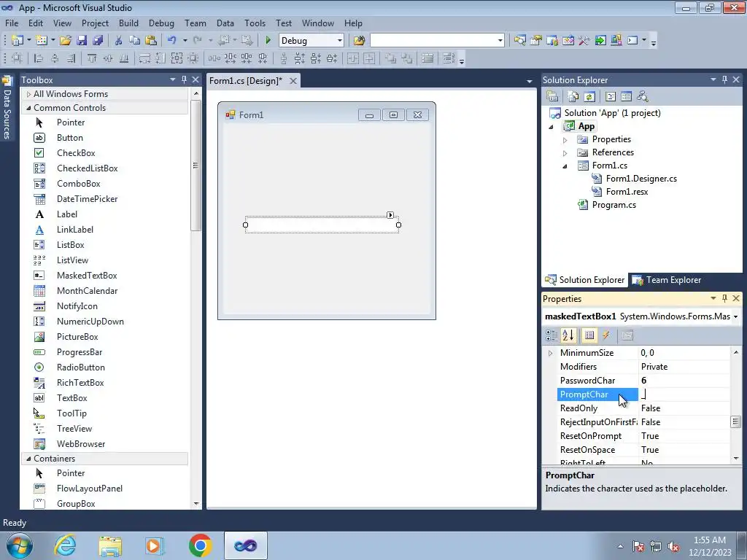Image resolution: width=747 pixels, height=560 pixels.
Task: Expand the MinimumSize property
Action: [x=551, y=353]
